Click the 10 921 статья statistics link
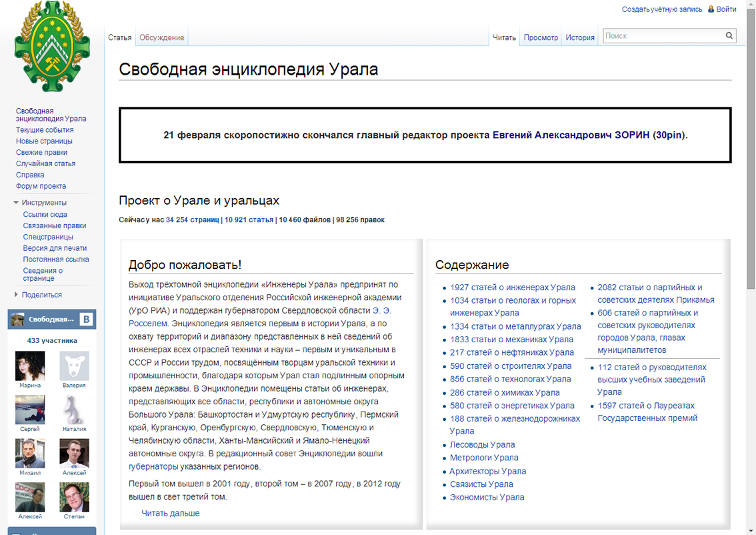756x535 pixels. pyautogui.click(x=249, y=219)
